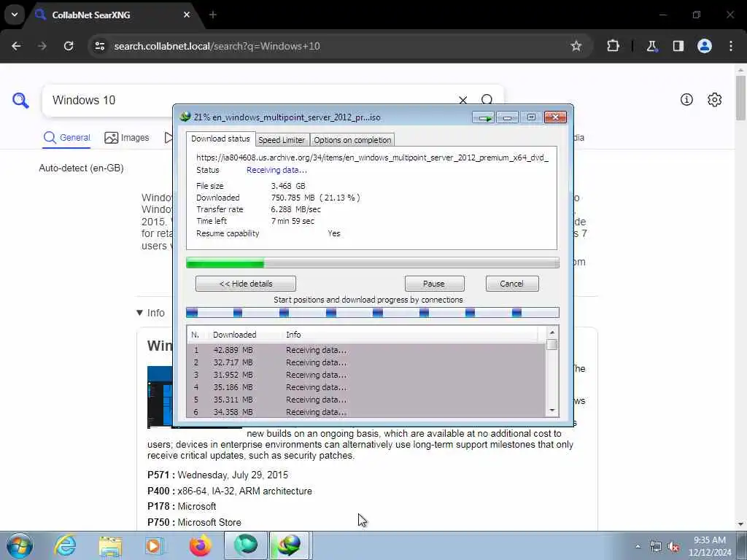Bookmark this page with the star icon
The height and width of the screenshot is (560, 747).
click(x=576, y=46)
